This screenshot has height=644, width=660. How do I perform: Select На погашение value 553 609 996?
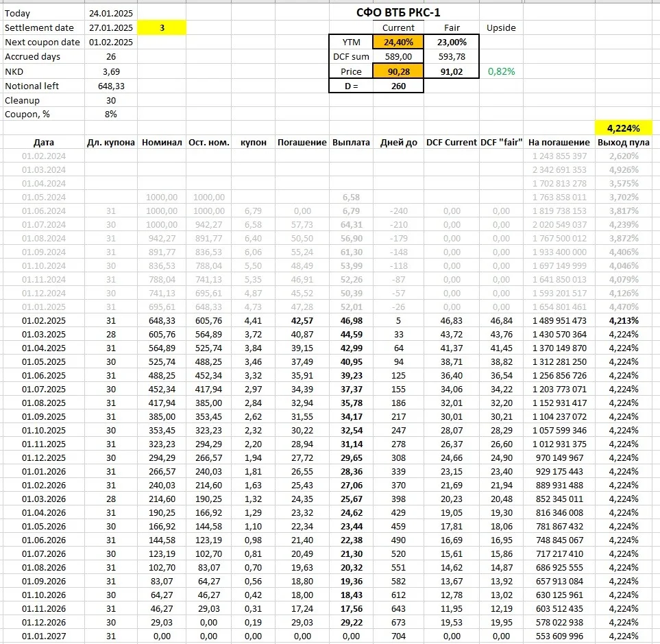pyautogui.click(x=559, y=636)
